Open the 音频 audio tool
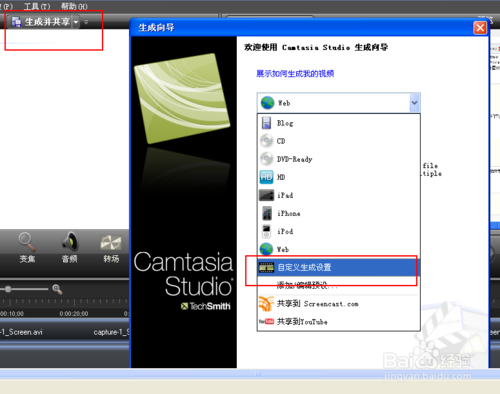The image size is (500, 394). [x=70, y=248]
